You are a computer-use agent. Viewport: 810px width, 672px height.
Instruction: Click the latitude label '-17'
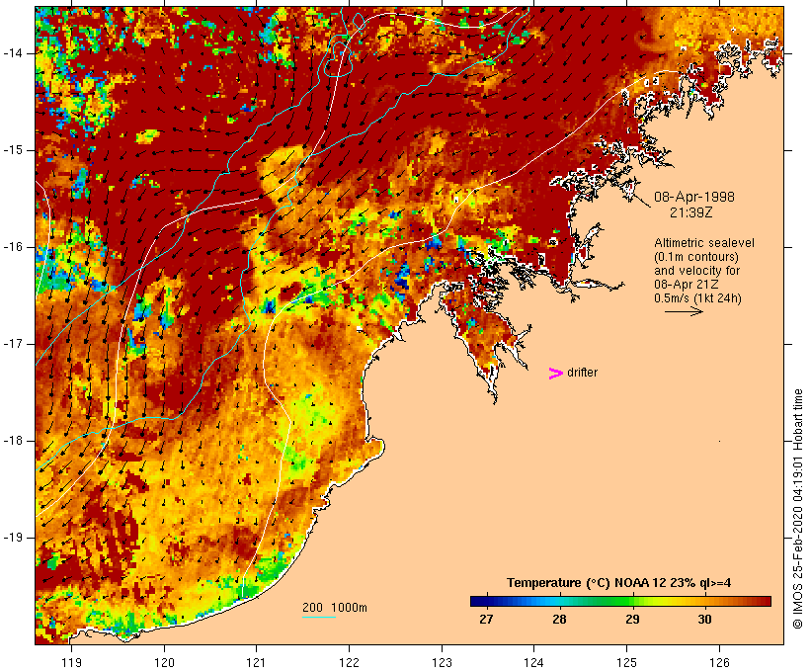click(13, 344)
